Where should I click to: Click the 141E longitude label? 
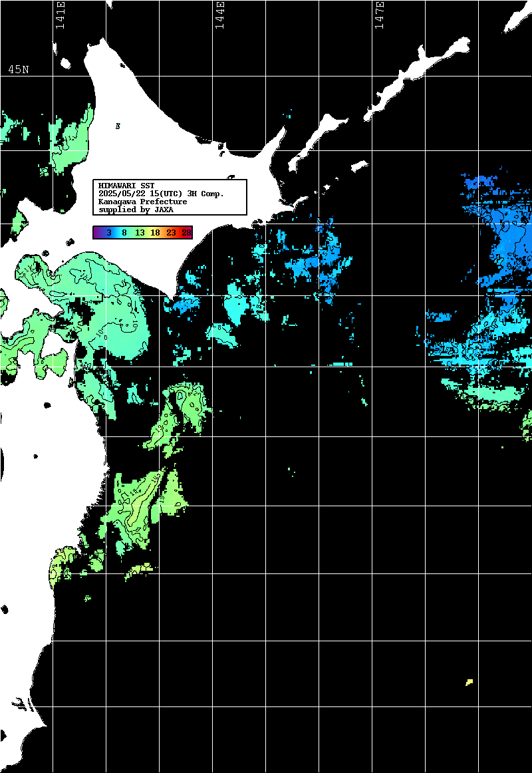(x=61, y=16)
